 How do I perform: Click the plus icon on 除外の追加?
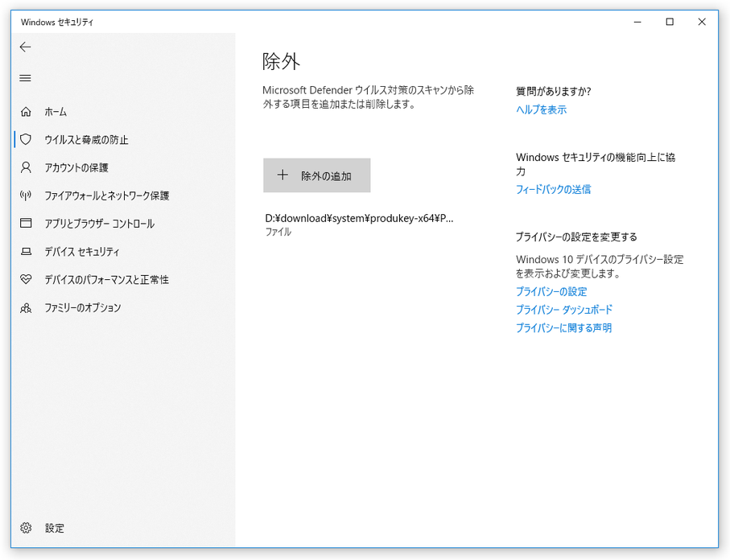pyautogui.click(x=283, y=175)
